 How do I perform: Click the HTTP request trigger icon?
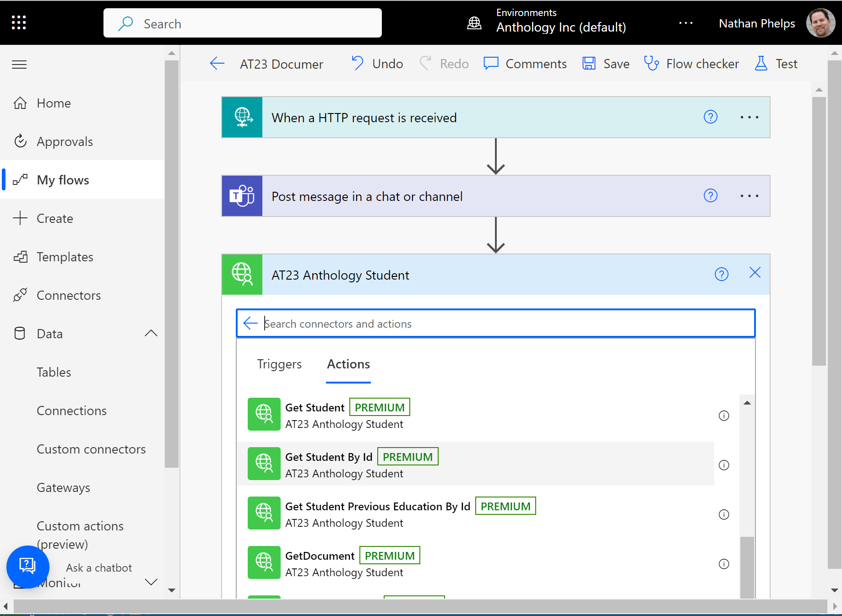tap(242, 117)
